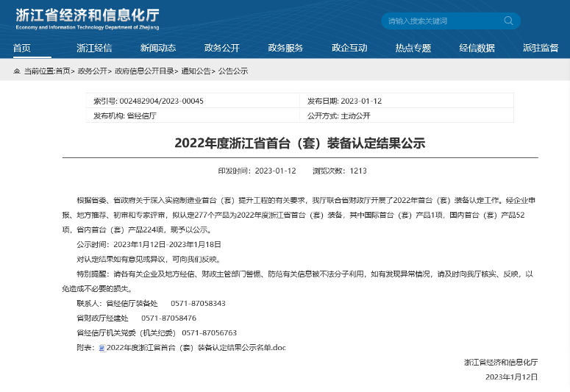Navigate to 政企互动 section
Screen dimensions: 570x392
[x=349, y=48]
